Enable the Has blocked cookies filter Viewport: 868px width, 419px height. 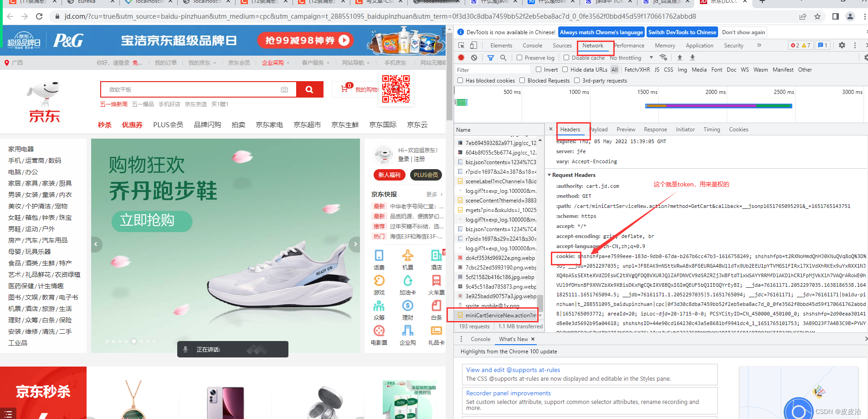(460, 80)
